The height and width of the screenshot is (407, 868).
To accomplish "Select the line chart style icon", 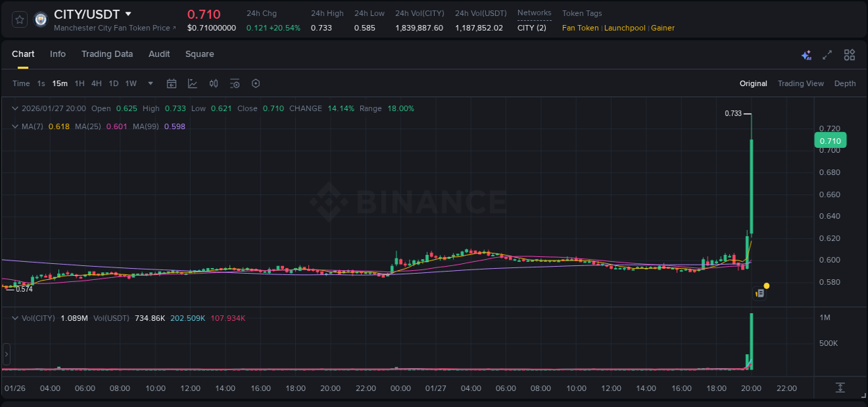I will (191, 83).
